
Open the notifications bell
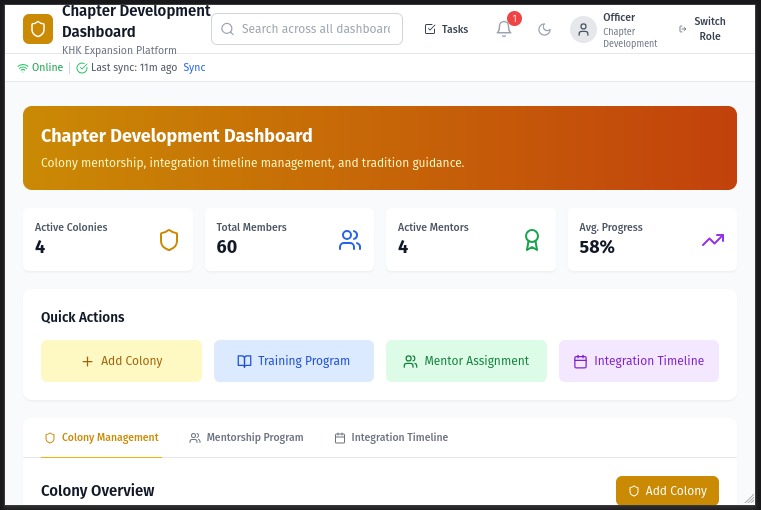[x=504, y=29]
